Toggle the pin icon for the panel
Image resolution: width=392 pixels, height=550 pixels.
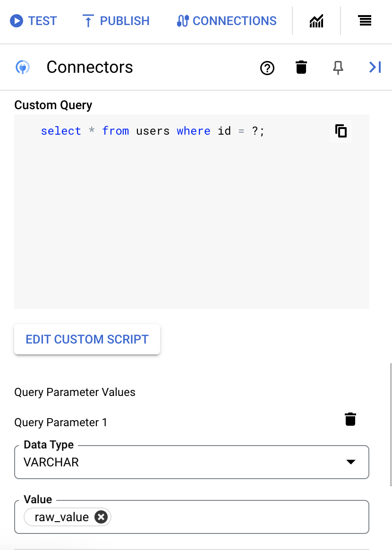tap(338, 68)
